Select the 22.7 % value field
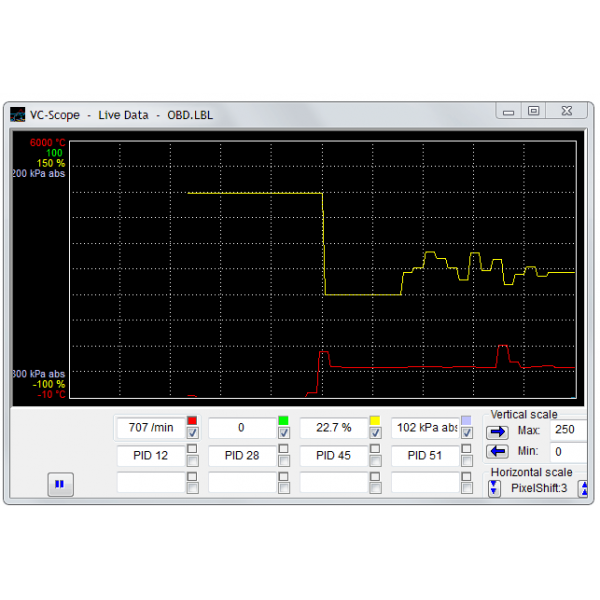Image resolution: width=600 pixels, height=600 pixels. point(333,427)
